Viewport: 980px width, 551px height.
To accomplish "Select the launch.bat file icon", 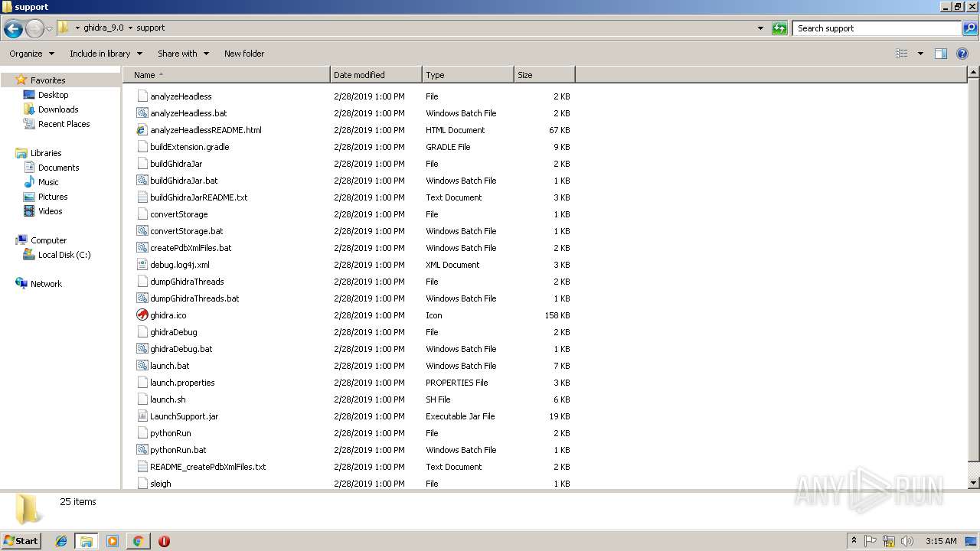I will [142, 366].
